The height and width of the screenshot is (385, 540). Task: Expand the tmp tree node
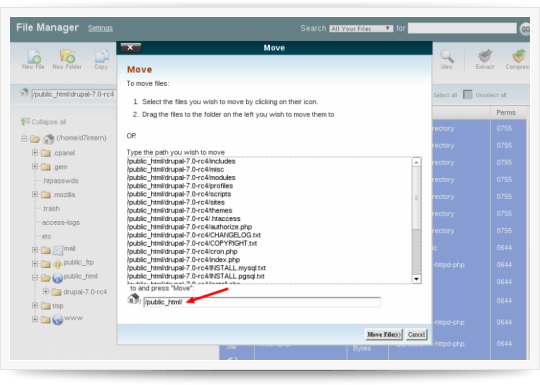(35, 305)
